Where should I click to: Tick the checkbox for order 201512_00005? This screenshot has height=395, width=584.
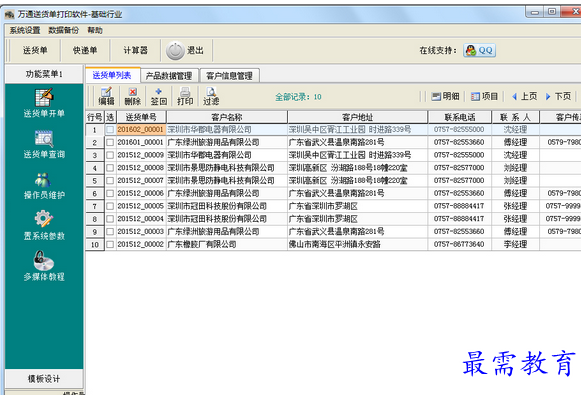coord(110,206)
